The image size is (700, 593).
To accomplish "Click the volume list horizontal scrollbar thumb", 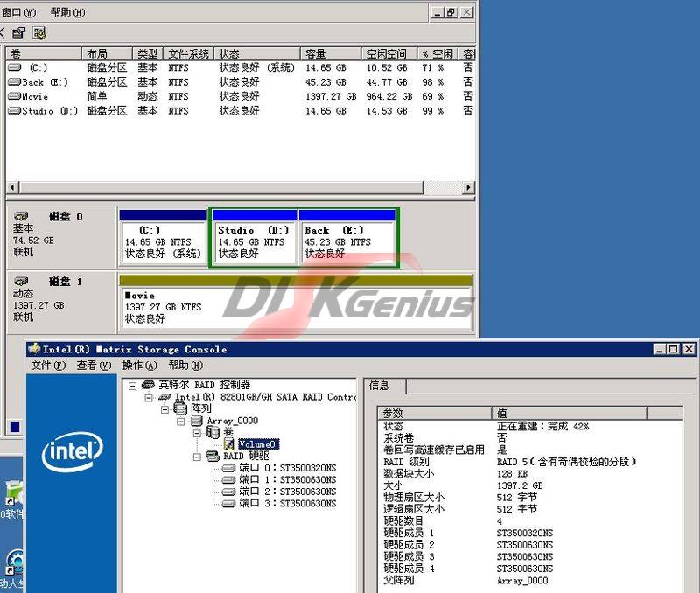I will (221, 187).
